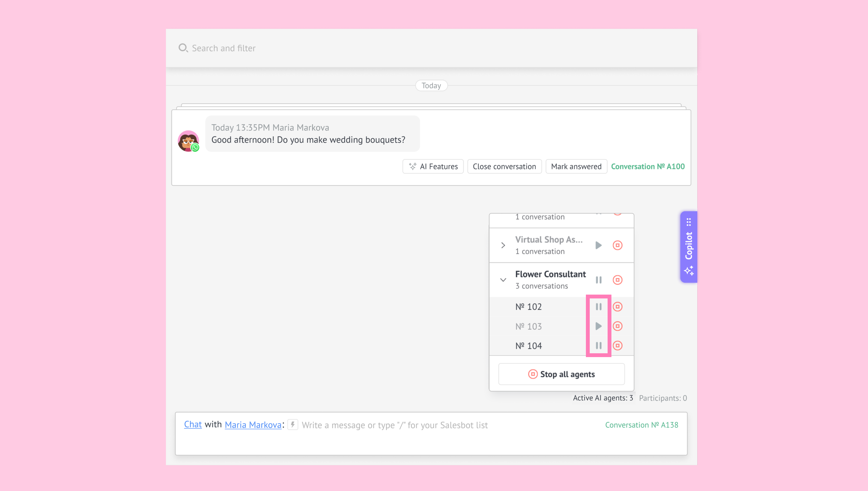
Task: Click Maria Markova's message bubble
Action: (312, 134)
